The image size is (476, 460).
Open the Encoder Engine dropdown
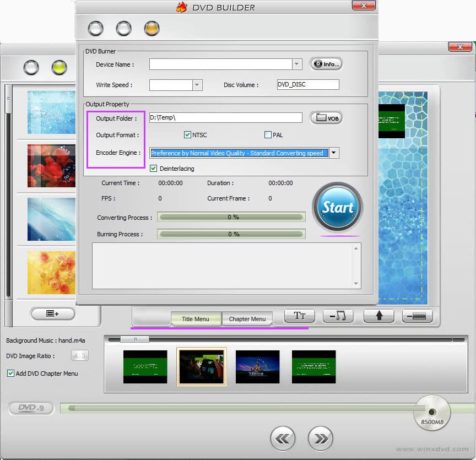tap(333, 153)
